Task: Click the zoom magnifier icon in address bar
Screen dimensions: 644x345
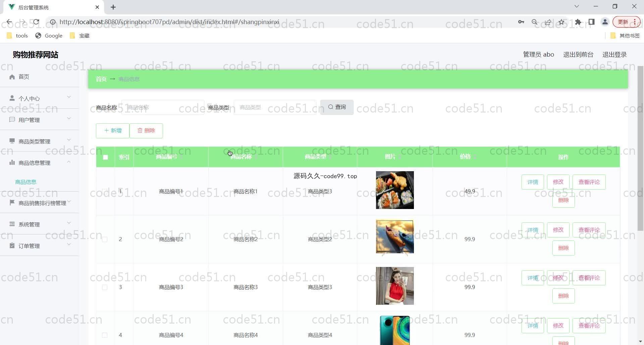Action: tap(535, 22)
